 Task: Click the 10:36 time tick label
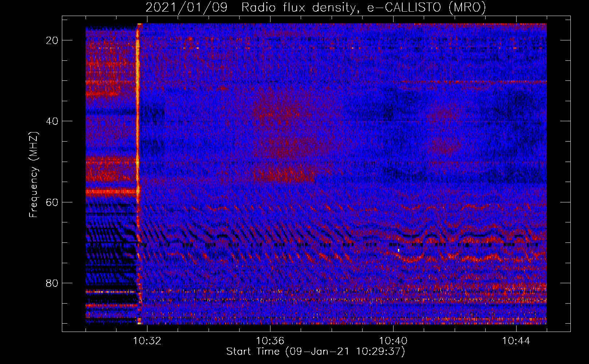[270, 341]
